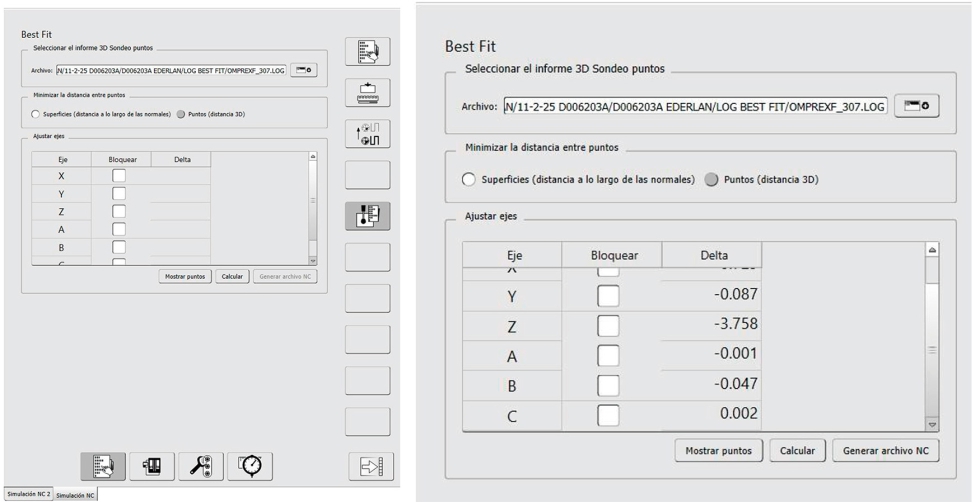The height and width of the screenshot is (502, 980).
Task: Select Superficies radio in enlarged right panel
Action: coord(469,179)
